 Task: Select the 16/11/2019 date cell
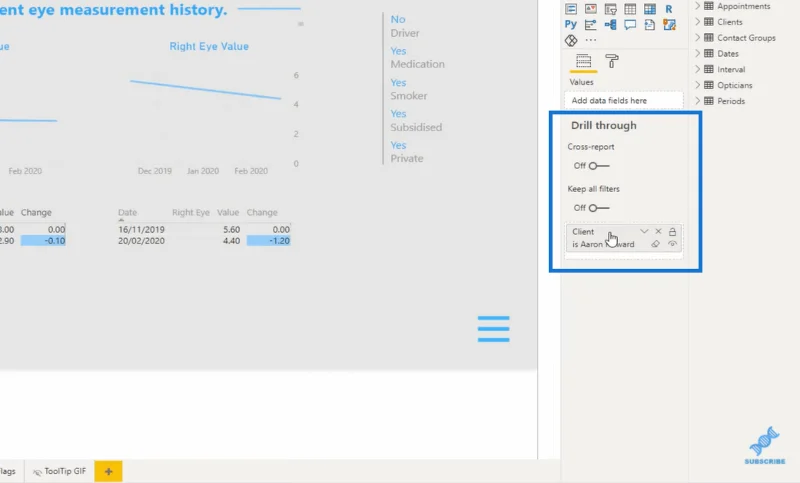pyautogui.click(x=141, y=230)
